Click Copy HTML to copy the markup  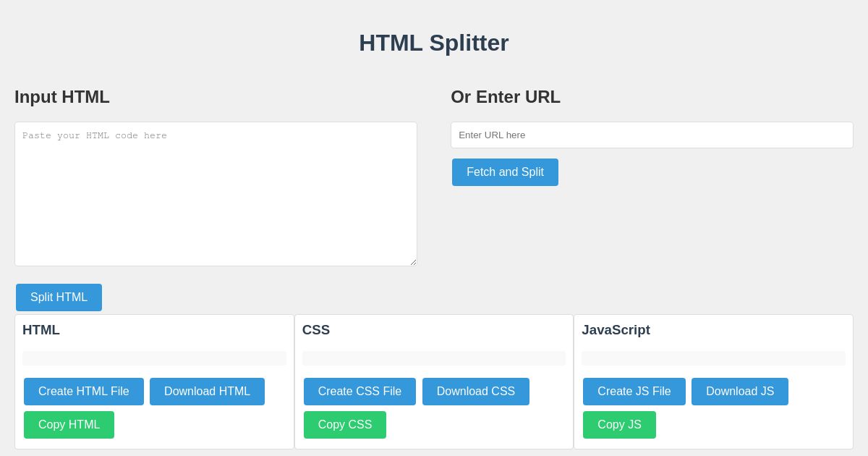pos(69,425)
